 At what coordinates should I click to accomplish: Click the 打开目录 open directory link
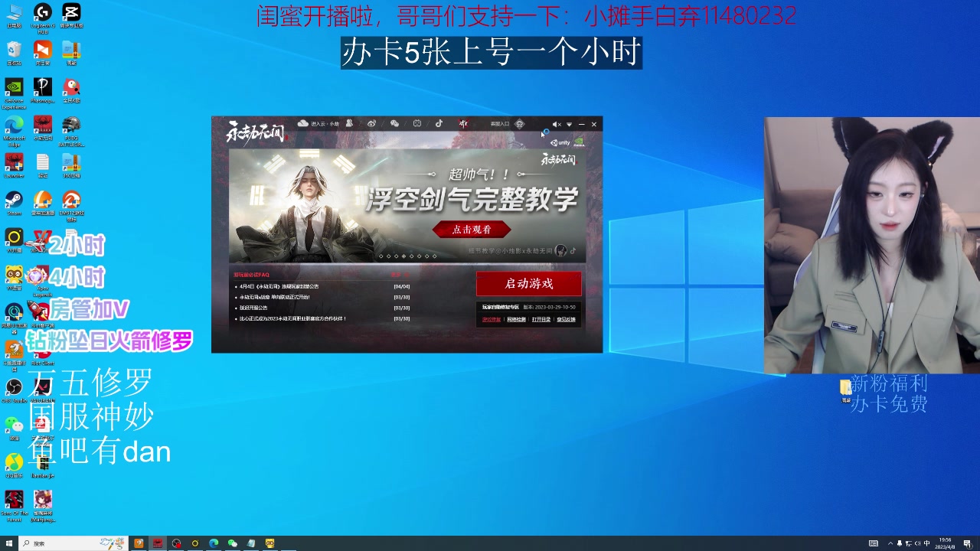[x=541, y=319]
